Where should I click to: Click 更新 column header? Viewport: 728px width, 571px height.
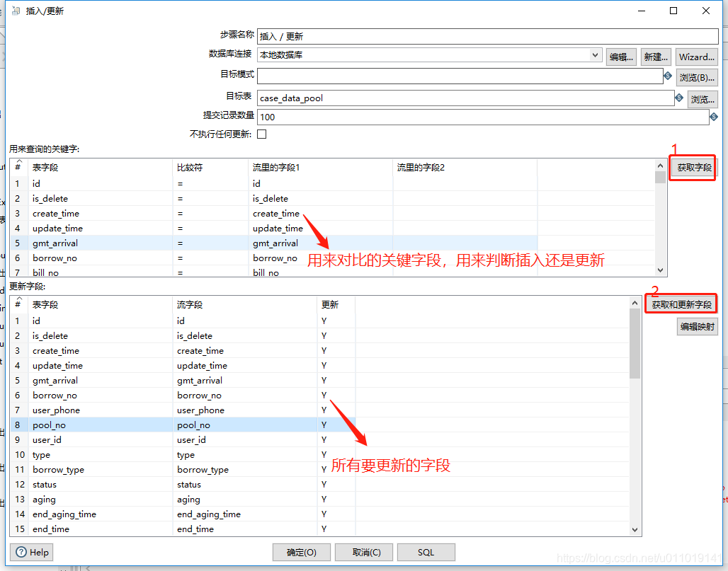pyautogui.click(x=336, y=304)
